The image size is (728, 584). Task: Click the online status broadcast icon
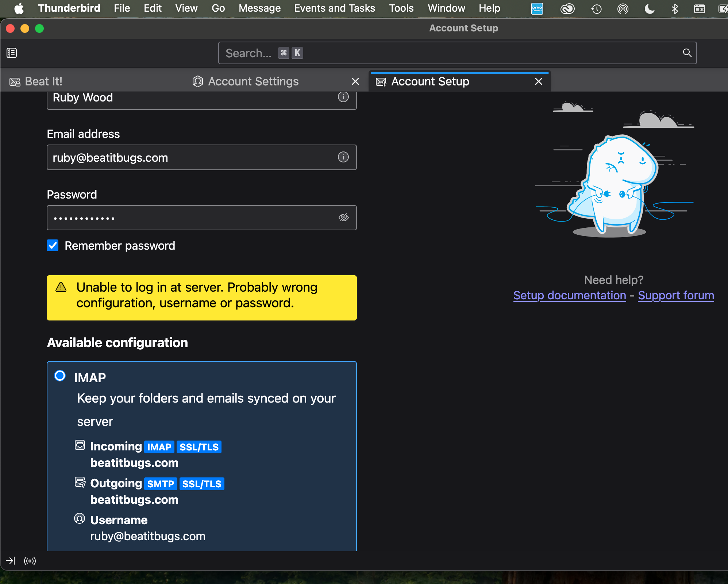(x=30, y=561)
